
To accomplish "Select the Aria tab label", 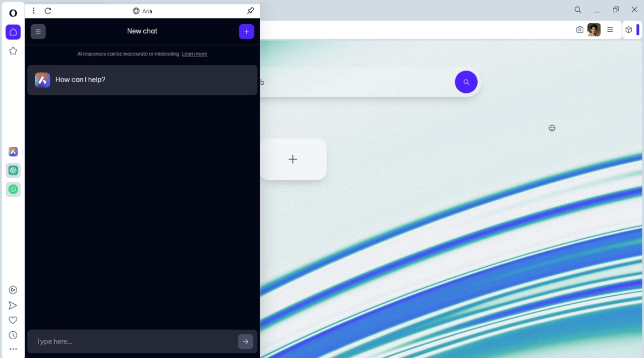I will click(x=147, y=11).
